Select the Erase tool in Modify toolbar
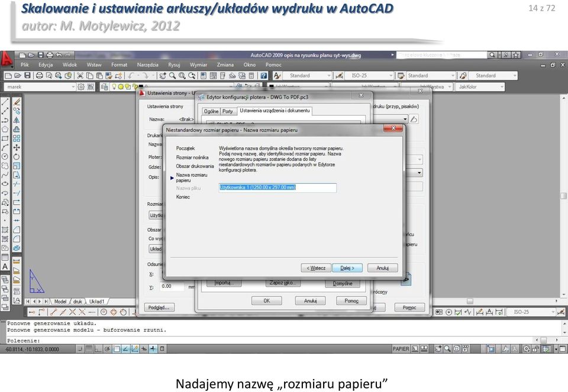568x392 pixels. pos(17,102)
